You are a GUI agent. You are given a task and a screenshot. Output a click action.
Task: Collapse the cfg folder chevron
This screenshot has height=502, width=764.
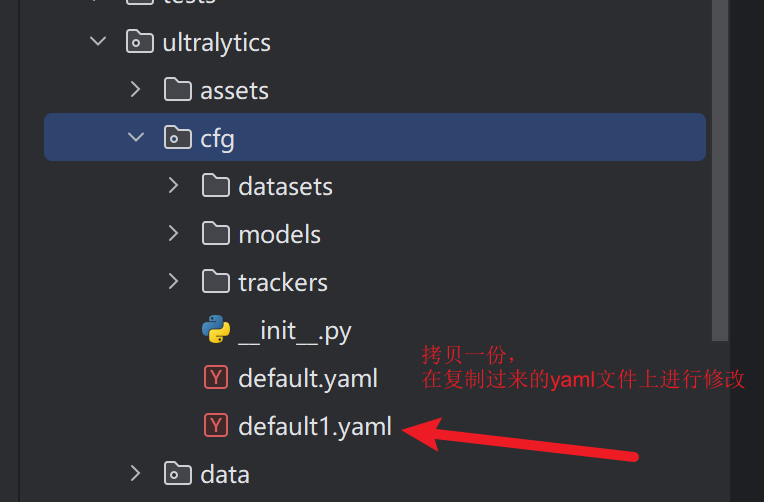(136, 137)
